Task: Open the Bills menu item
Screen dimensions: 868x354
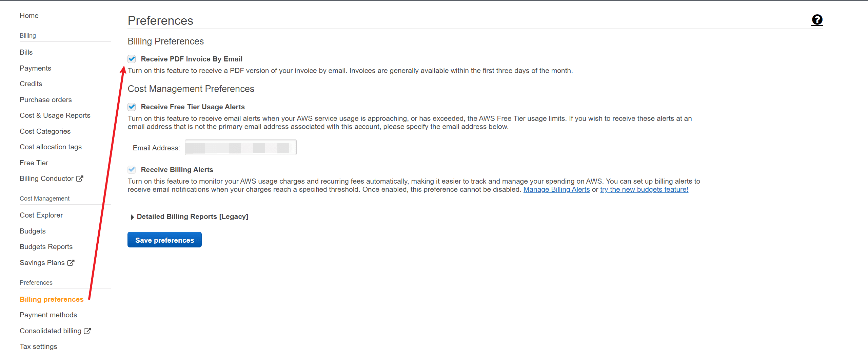Action: coord(26,52)
